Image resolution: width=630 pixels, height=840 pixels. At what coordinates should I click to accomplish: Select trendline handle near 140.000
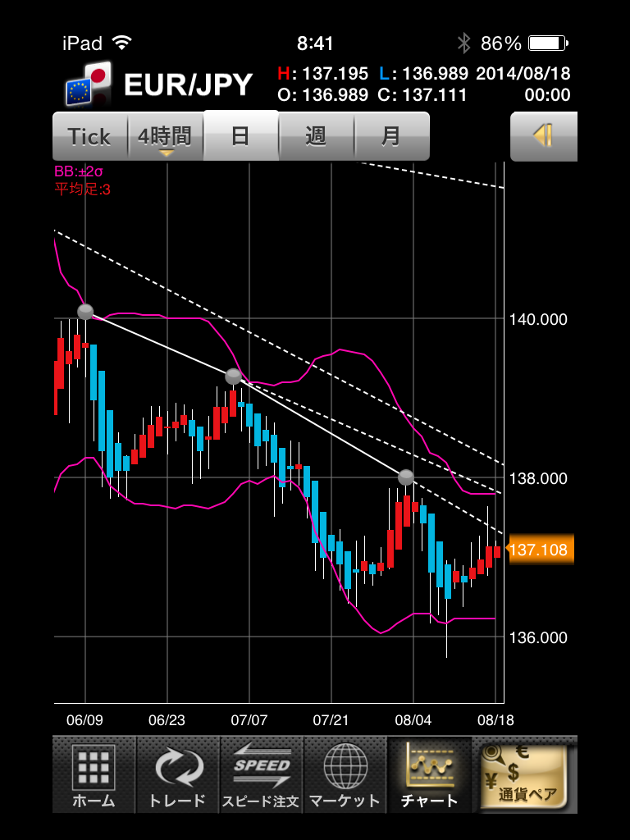pos(85,312)
